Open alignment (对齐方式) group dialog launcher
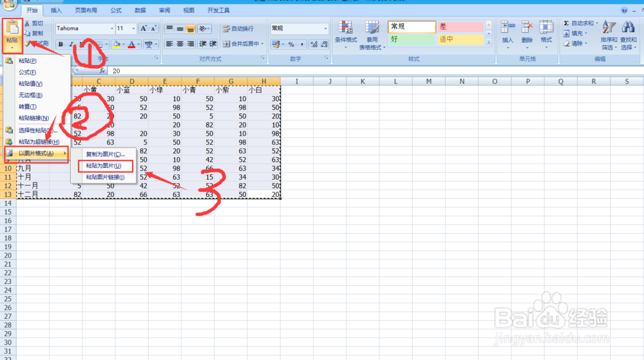The image size is (644, 360). [263, 59]
